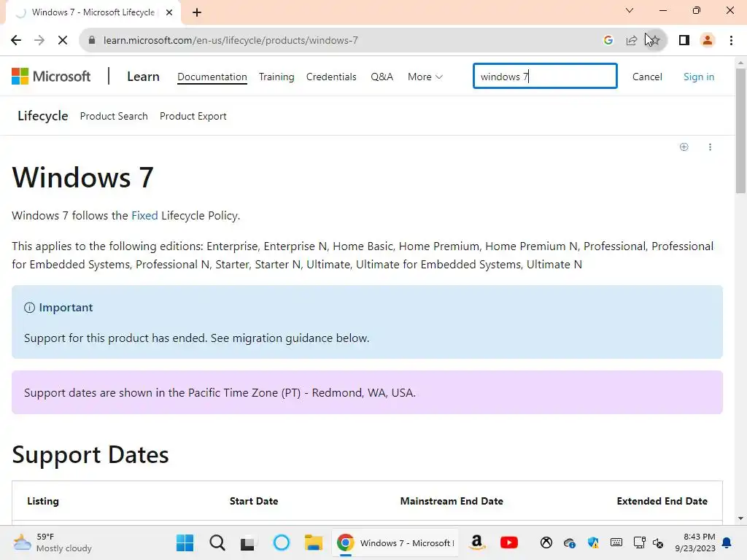Viewport: 747px width, 560px height.
Task: Open the Chrome profile avatar
Action: 708,40
